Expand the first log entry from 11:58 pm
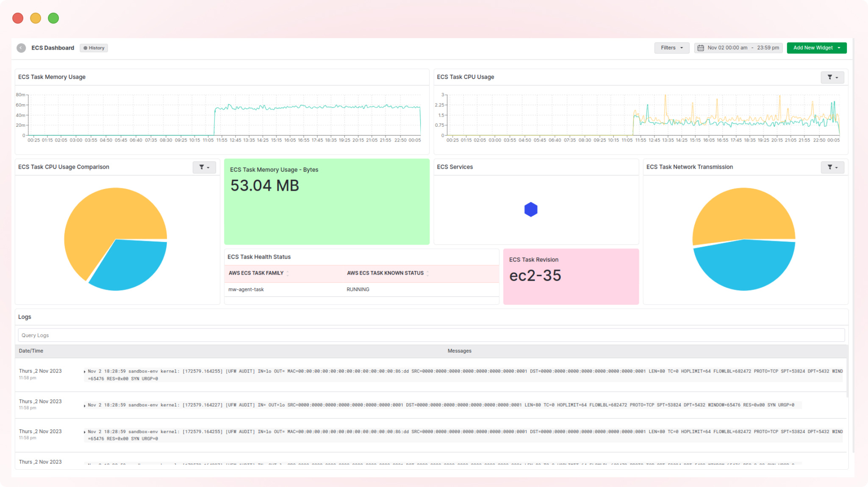The image size is (868, 487). [85, 371]
